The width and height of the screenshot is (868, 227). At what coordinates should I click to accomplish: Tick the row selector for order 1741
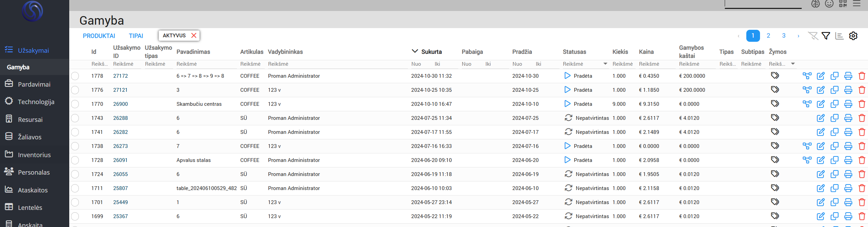pos(75,132)
